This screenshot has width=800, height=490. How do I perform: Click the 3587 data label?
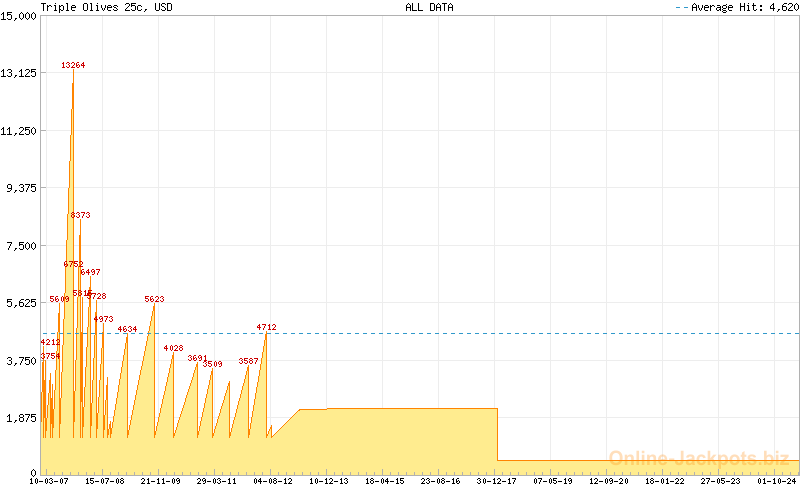[x=248, y=361]
